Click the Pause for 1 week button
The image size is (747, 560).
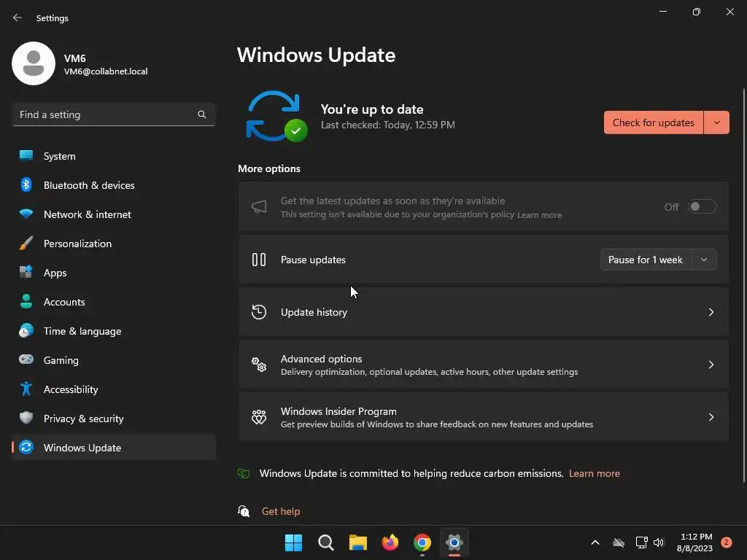(646, 260)
